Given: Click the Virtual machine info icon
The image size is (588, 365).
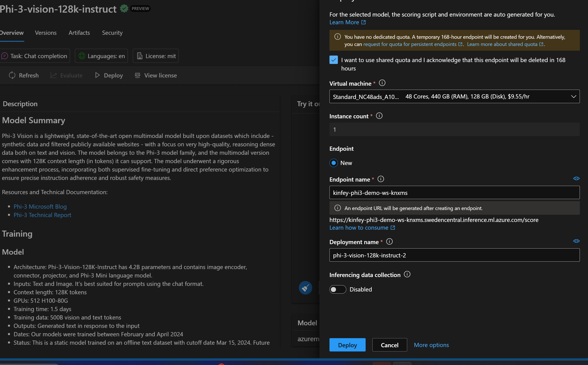Looking at the screenshot, I should (x=382, y=83).
